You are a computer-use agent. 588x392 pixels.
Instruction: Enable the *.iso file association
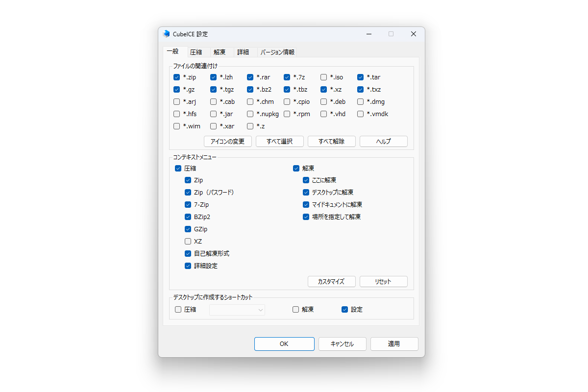pos(323,77)
